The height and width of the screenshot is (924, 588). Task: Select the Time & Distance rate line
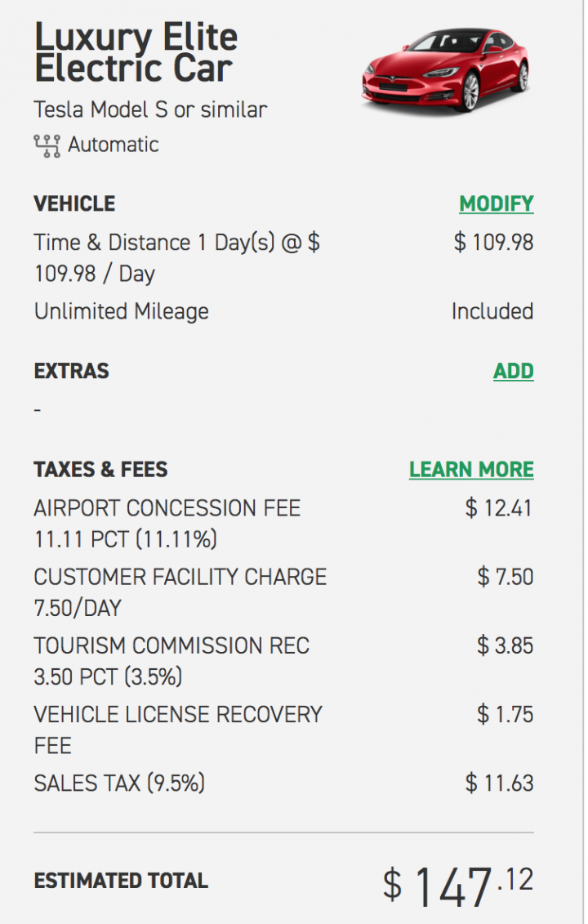176,258
